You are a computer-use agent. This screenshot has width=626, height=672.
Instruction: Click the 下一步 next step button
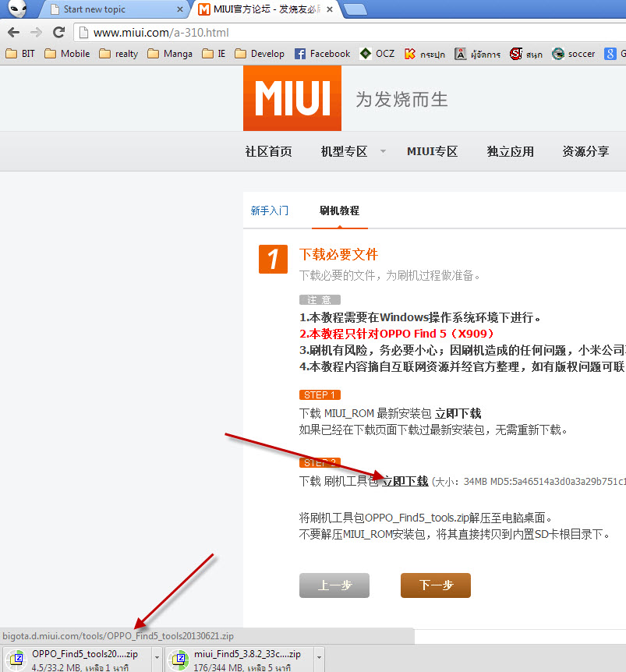pos(436,585)
